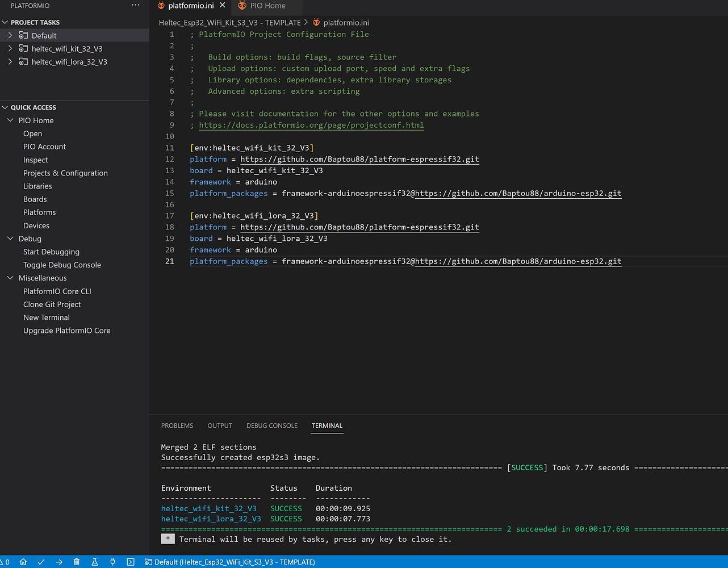Close the platformio.ini editor tab
Screen dimensions: 728x568
[x=223, y=5]
